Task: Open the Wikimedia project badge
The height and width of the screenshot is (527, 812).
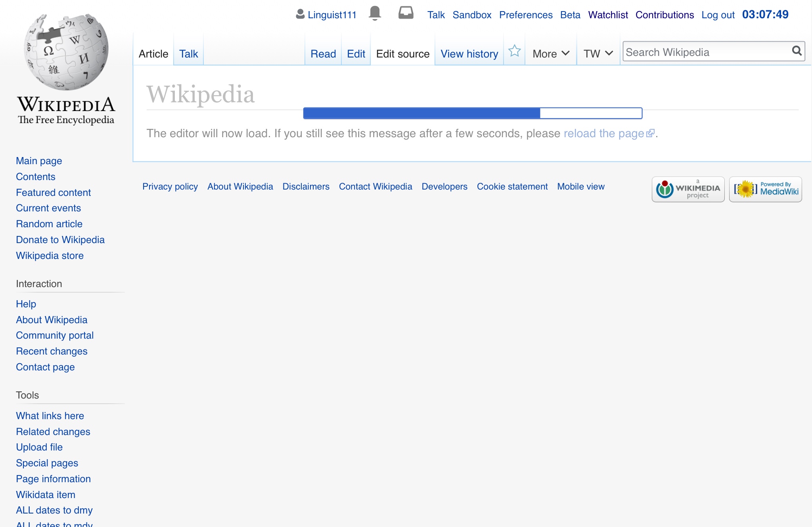Action: 688,189
